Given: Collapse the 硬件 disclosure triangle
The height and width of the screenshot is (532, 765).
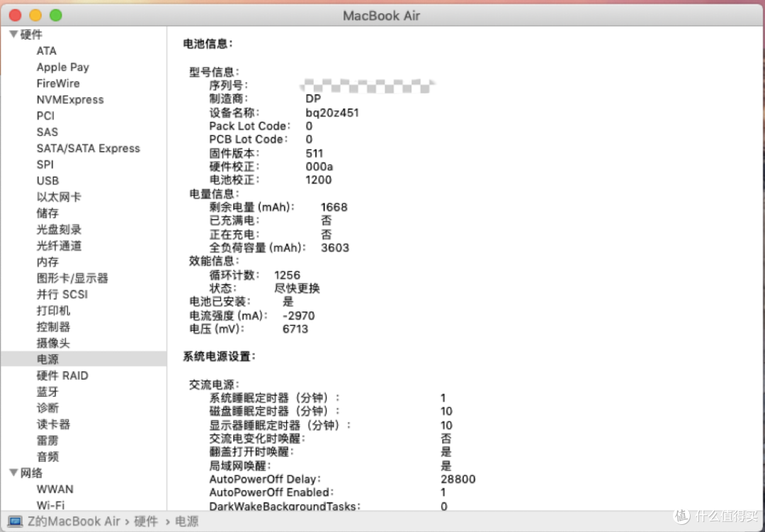Looking at the screenshot, I should point(13,35).
